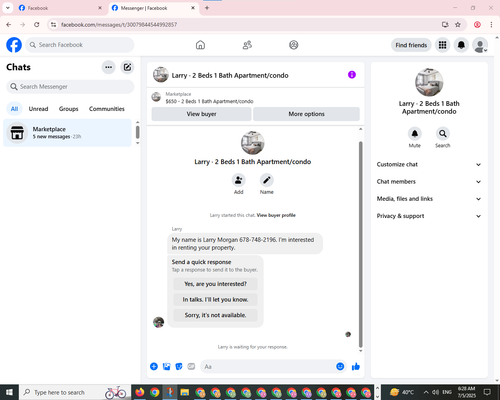Click the More options button

coord(306,114)
